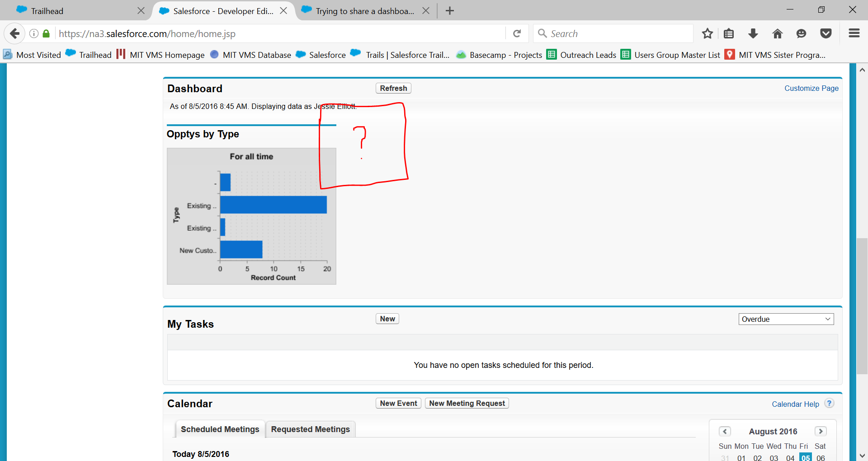Open MIT VMS Database bookmark
This screenshot has width=868, height=461.
[x=251, y=55]
